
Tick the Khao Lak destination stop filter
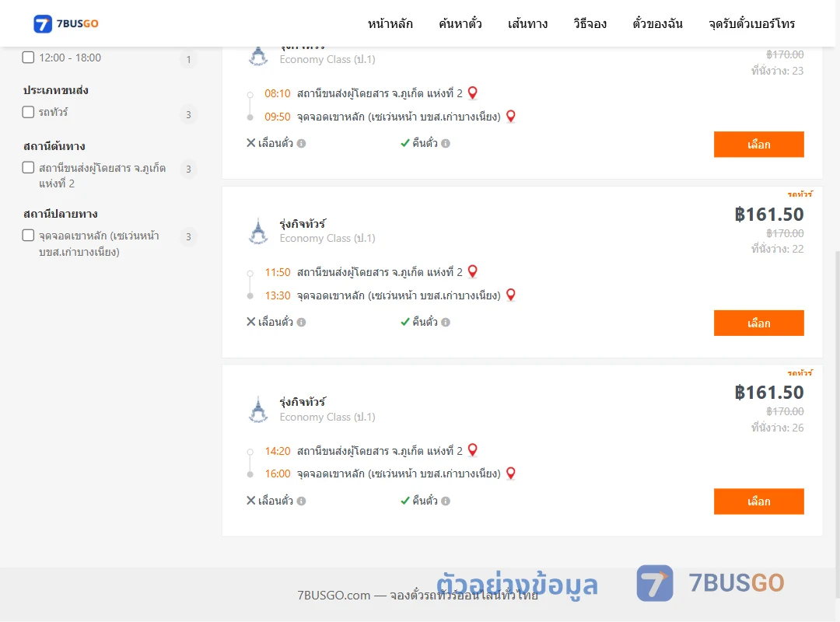(29, 236)
